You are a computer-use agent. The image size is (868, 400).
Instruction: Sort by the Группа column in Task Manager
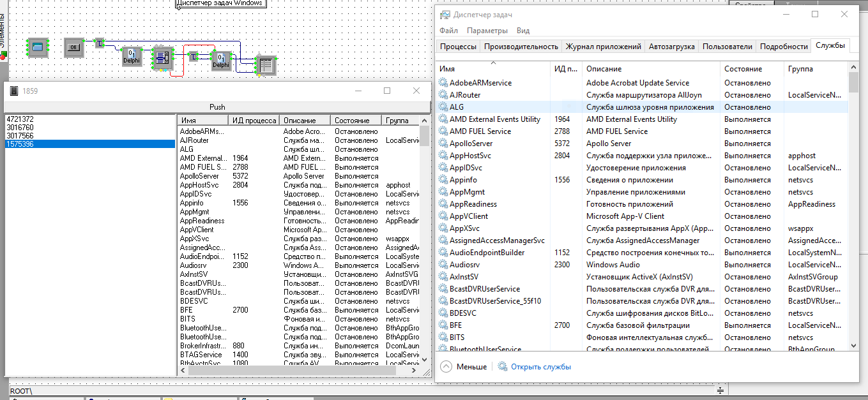pos(816,68)
